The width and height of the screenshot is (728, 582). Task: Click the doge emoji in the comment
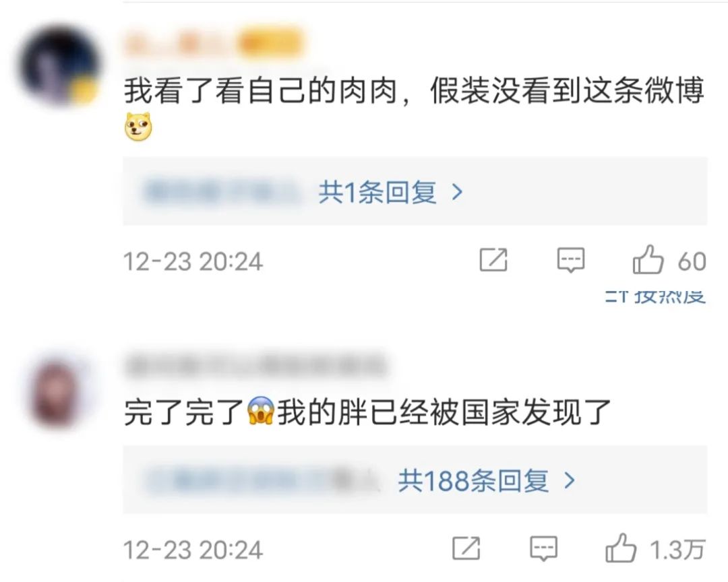[x=138, y=126]
